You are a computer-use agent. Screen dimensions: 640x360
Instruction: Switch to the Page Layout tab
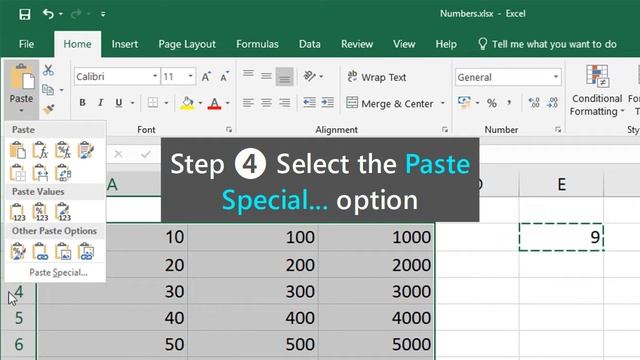[x=187, y=44]
